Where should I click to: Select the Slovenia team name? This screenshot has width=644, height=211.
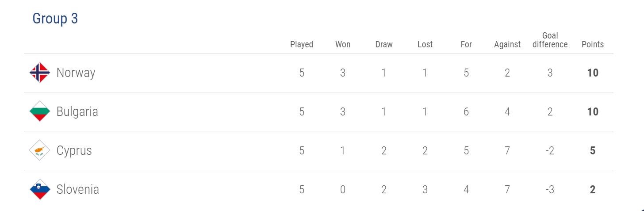click(77, 189)
